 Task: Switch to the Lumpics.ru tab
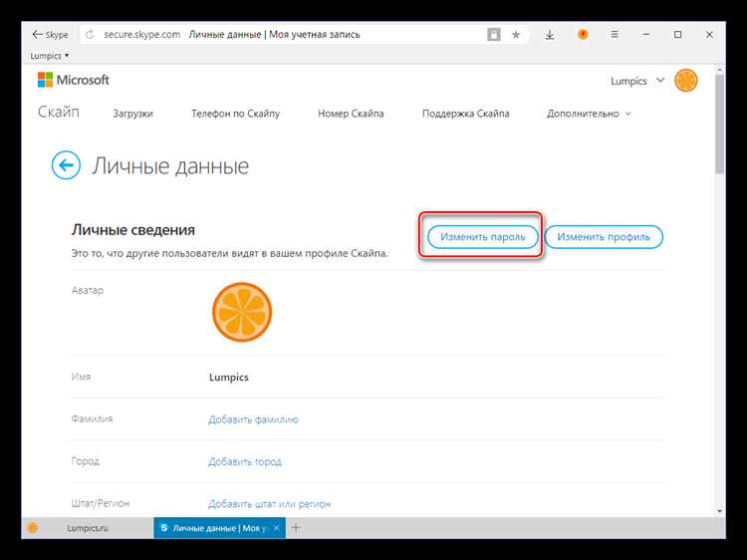(x=88, y=528)
